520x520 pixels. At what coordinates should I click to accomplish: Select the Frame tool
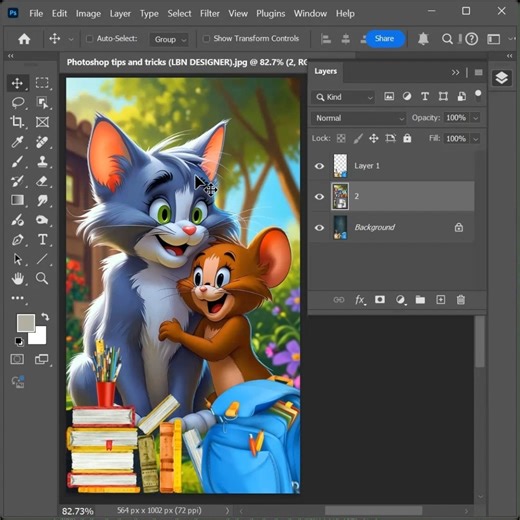pyautogui.click(x=42, y=122)
